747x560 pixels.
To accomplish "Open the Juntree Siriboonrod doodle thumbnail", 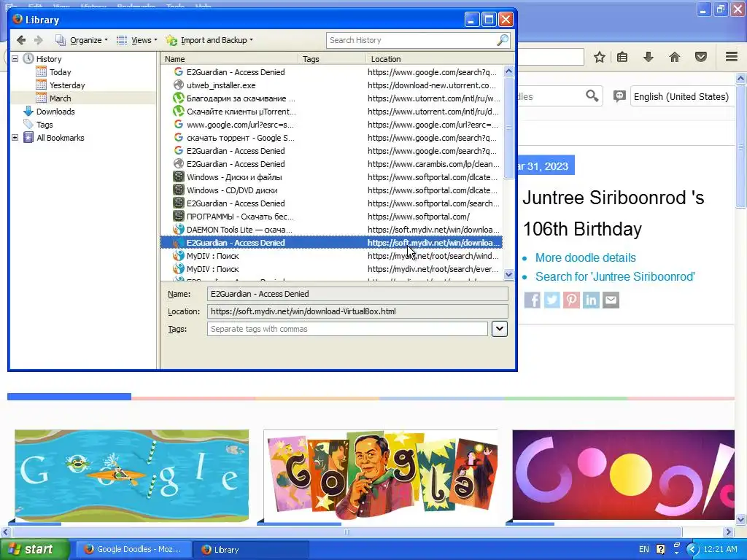I will [x=381, y=475].
